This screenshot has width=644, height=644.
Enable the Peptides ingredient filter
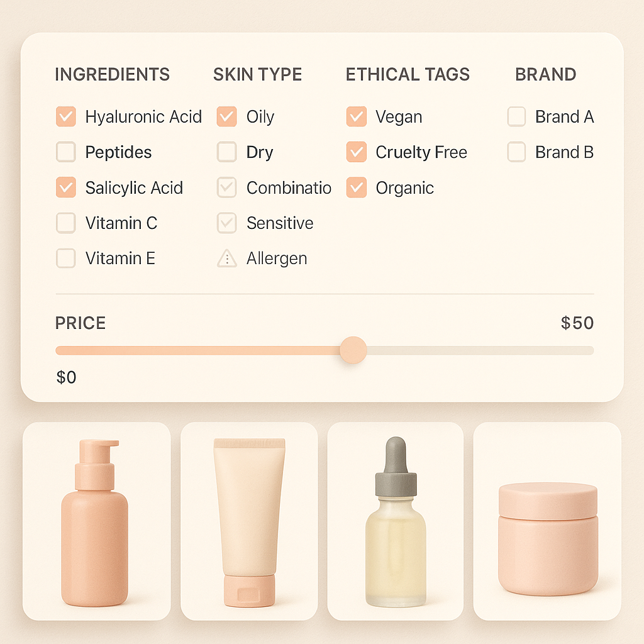[65, 152]
